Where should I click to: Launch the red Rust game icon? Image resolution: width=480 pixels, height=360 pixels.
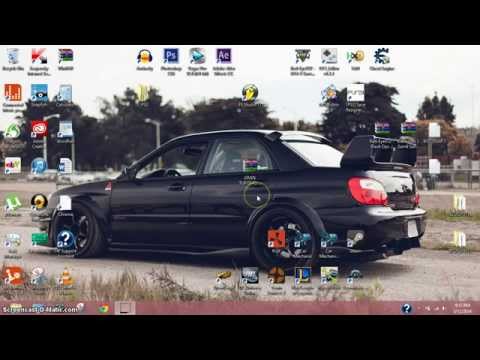pyautogui.click(x=276, y=239)
